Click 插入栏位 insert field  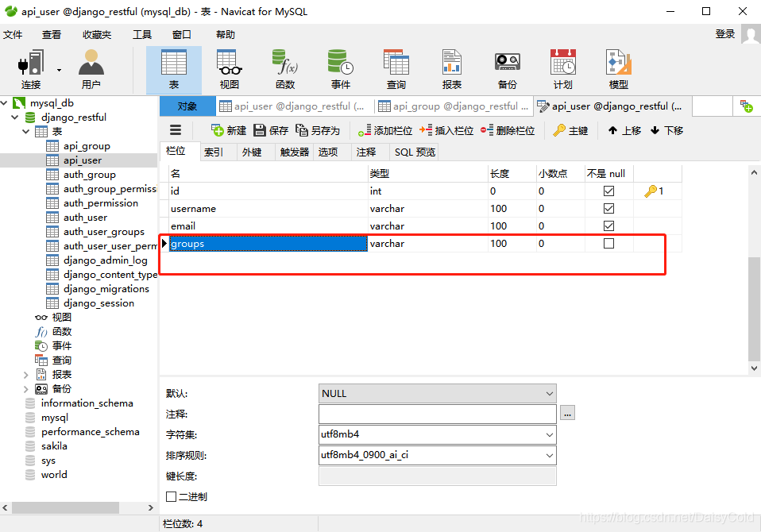point(446,130)
